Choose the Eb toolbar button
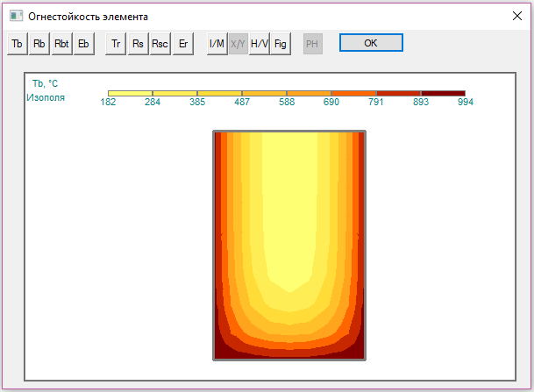534x392 pixels. (84, 44)
